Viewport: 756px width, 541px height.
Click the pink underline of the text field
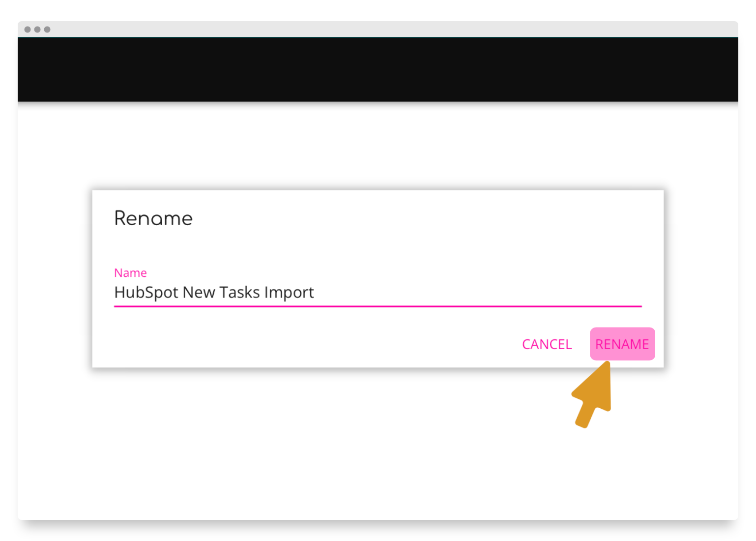(x=378, y=306)
